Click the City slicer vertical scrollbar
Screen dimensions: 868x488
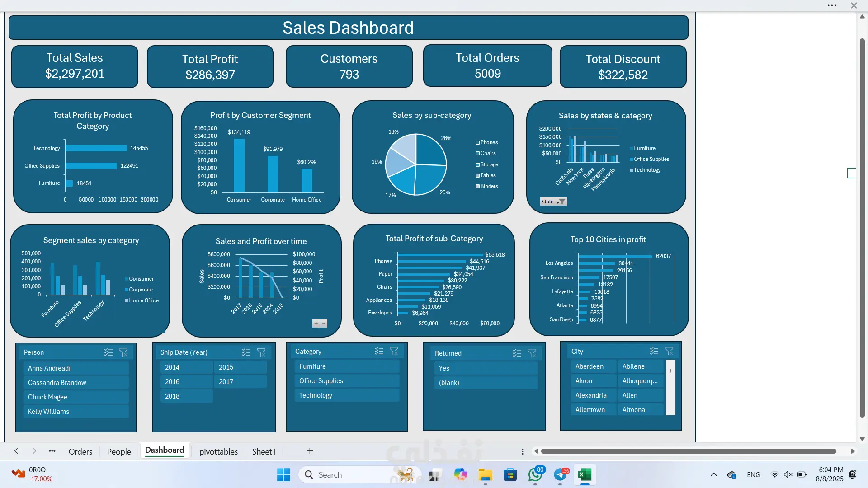click(x=670, y=387)
